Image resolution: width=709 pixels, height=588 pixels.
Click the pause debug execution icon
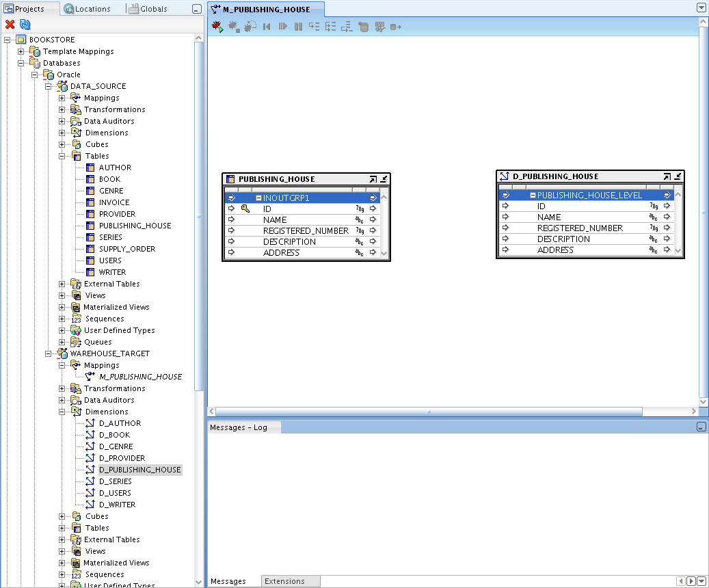click(298, 27)
